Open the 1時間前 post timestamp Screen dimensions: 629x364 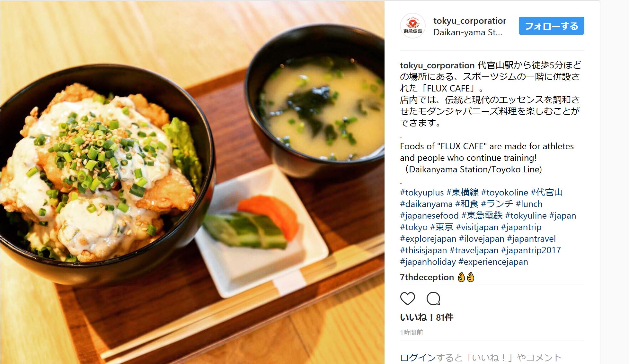click(x=412, y=332)
